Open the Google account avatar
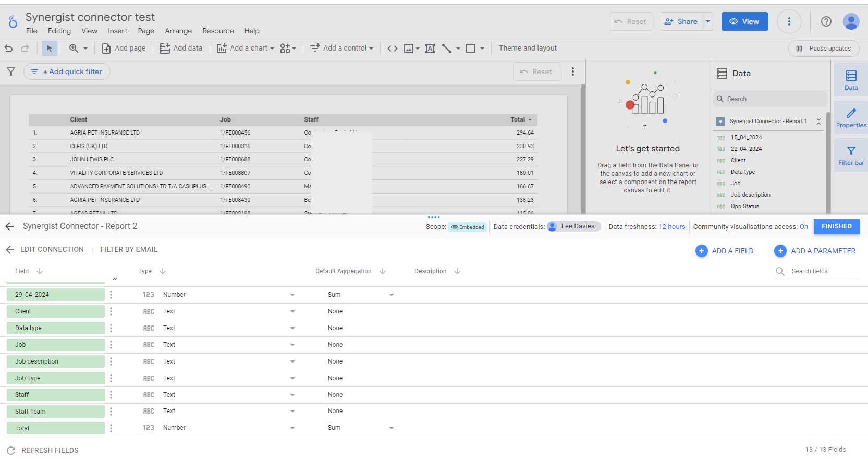868x459 pixels. coord(851,21)
